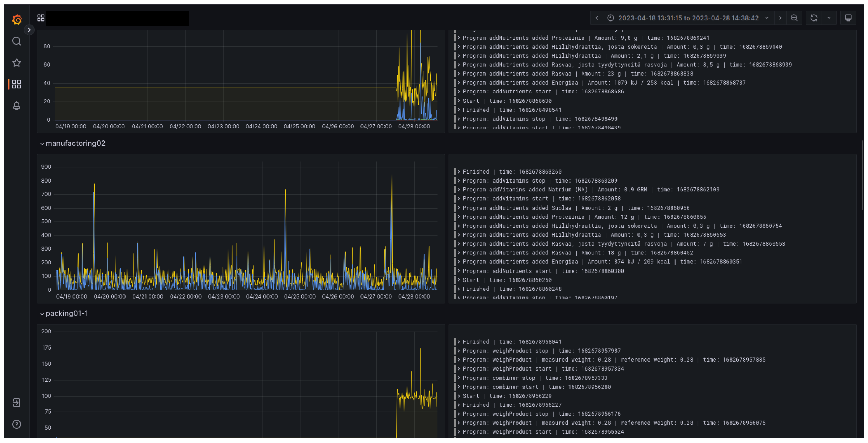
Task: Shift time range forward arrow
Action: pos(780,18)
